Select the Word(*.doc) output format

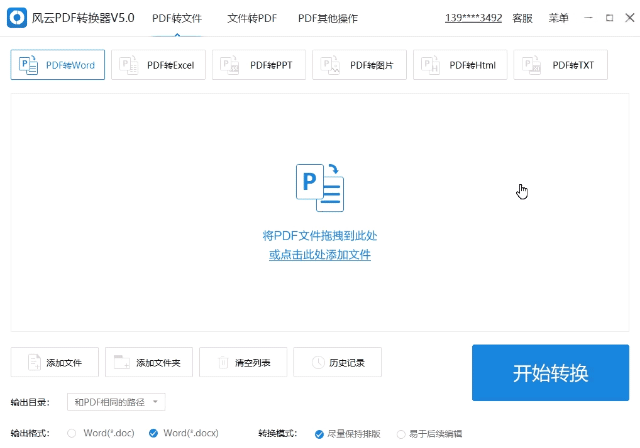coord(73,434)
